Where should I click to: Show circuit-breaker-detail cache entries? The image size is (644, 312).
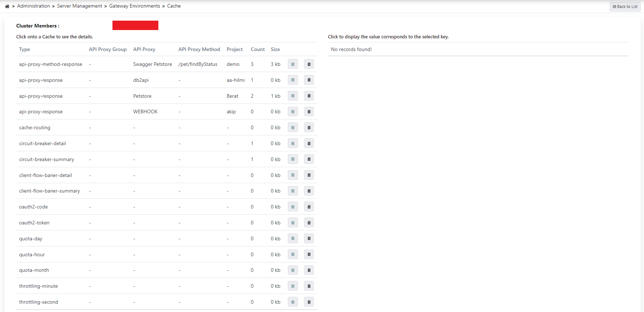(x=293, y=143)
